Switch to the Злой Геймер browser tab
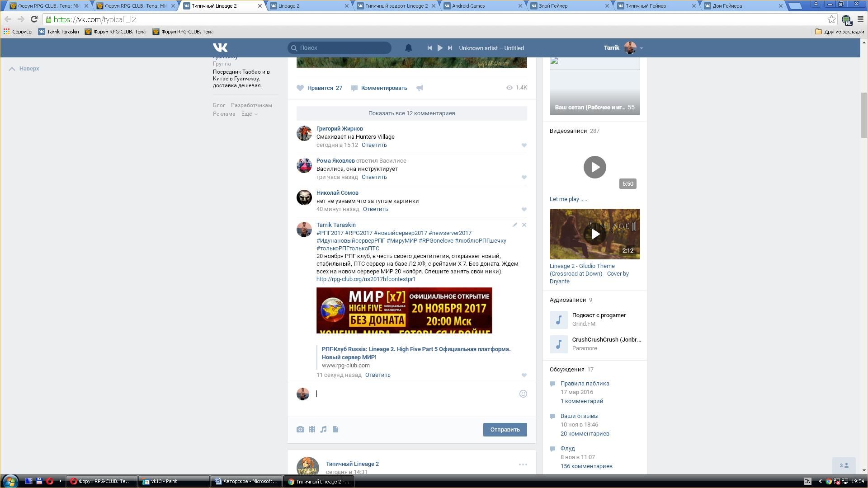This screenshot has width=868, height=488. 553,6
